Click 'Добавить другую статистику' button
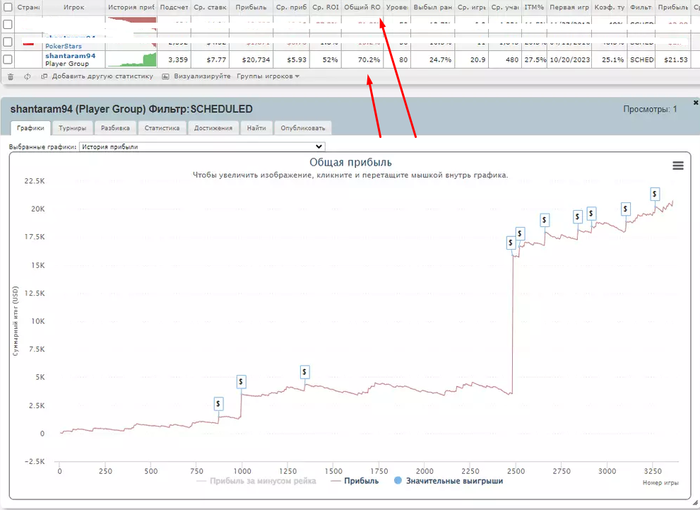This screenshot has height=510, width=700. 97,76
